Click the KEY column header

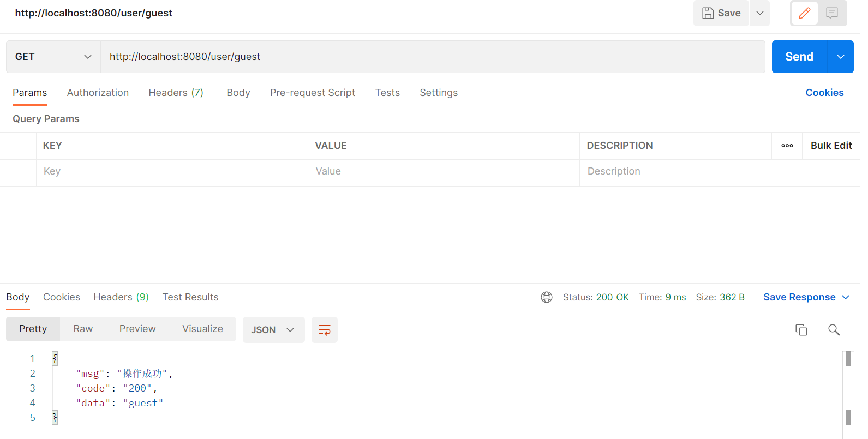(52, 146)
